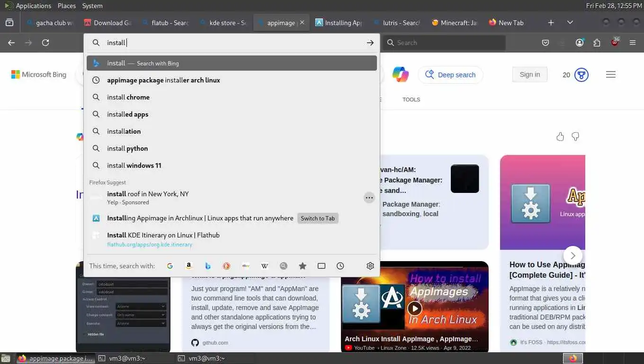Click the address bar containing 'install'
The image size is (644, 364).
pos(232,43)
